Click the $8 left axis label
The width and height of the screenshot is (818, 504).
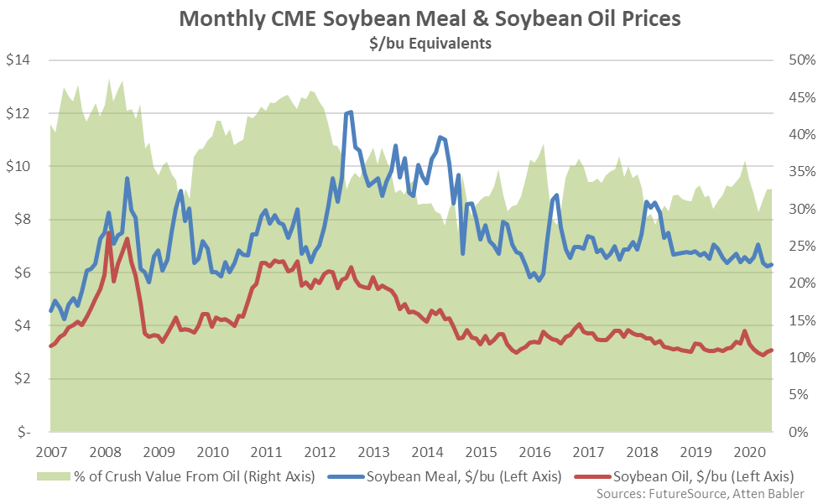pyautogui.click(x=22, y=219)
